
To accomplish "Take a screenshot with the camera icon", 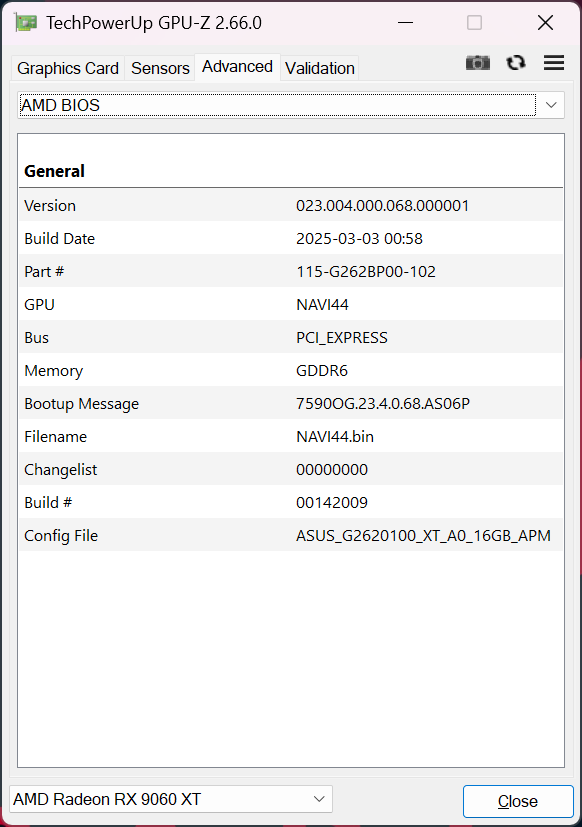I will click(x=478, y=63).
